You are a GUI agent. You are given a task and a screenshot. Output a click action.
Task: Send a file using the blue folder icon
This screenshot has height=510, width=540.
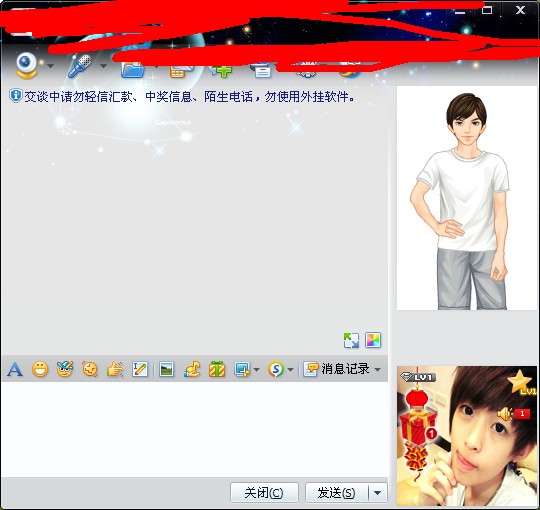click(133, 70)
